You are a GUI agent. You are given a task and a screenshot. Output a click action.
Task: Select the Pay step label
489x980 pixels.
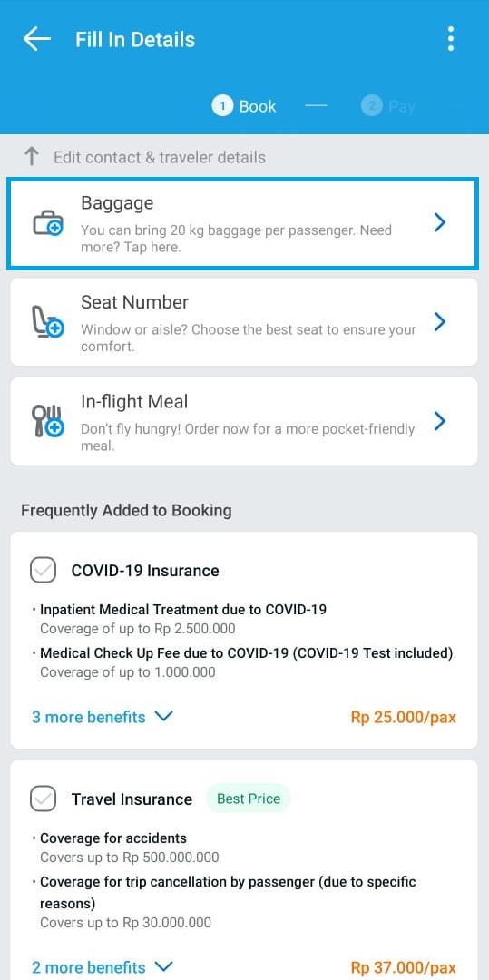(x=401, y=107)
